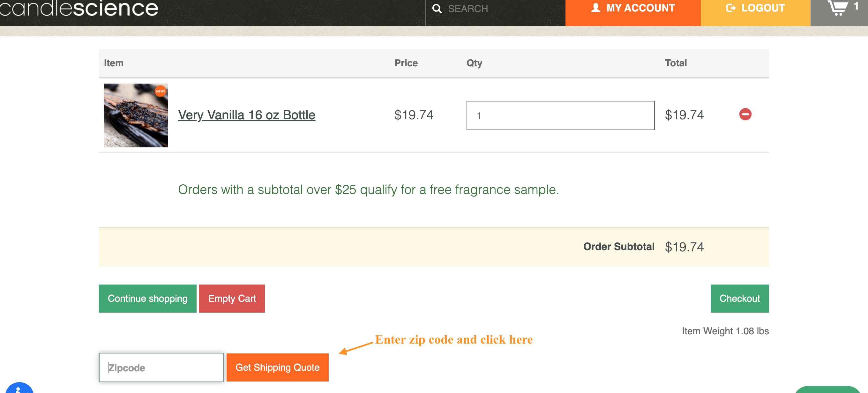Click the green chat widget at bottom right

click(x=827, y=389)
